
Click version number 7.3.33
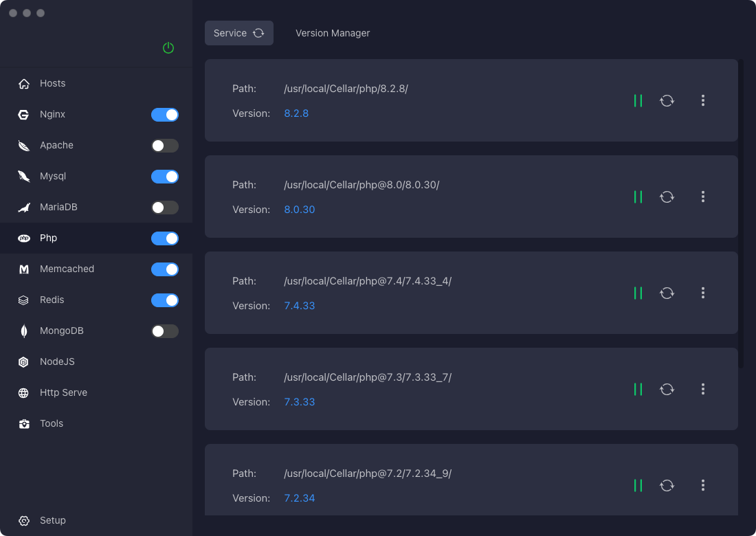tap(300, 402)
